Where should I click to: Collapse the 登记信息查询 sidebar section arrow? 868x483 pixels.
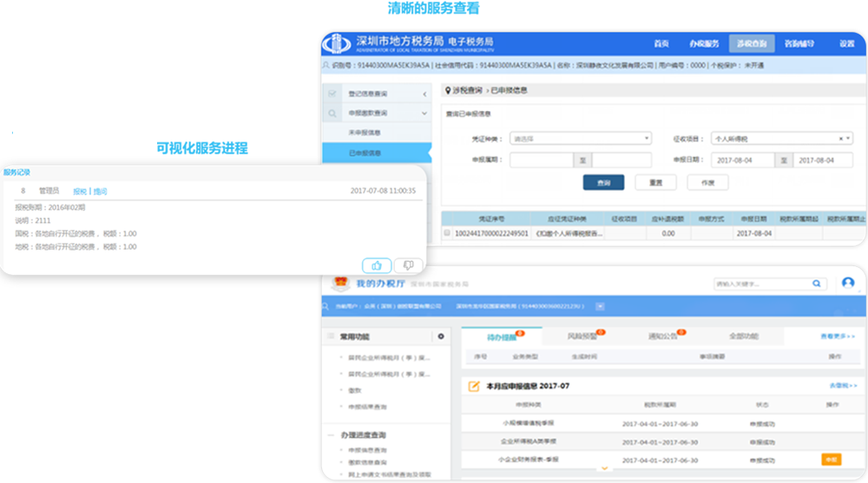(x=424, y=94)
